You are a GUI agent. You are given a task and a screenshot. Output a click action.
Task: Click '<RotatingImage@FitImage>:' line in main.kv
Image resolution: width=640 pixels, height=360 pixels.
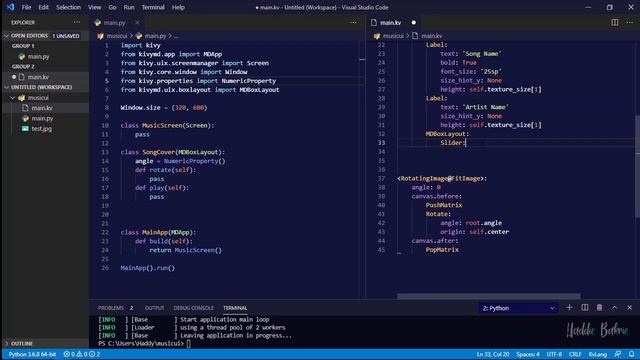click(442, 178)
